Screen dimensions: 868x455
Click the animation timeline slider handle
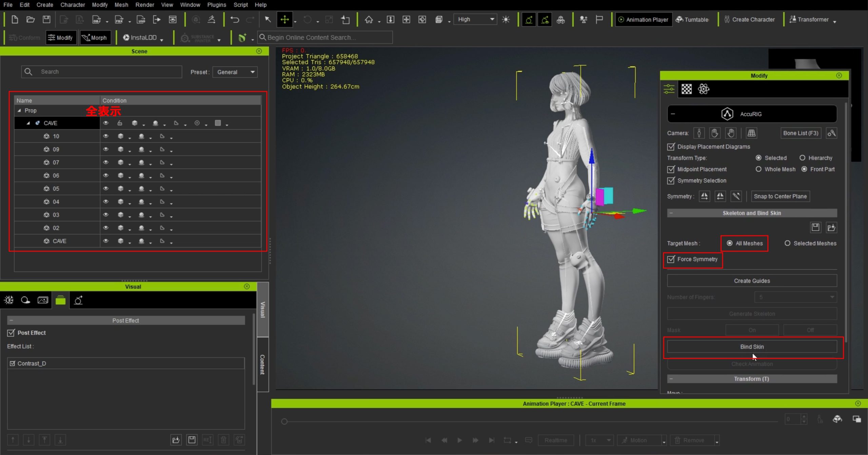click(284, 421)
